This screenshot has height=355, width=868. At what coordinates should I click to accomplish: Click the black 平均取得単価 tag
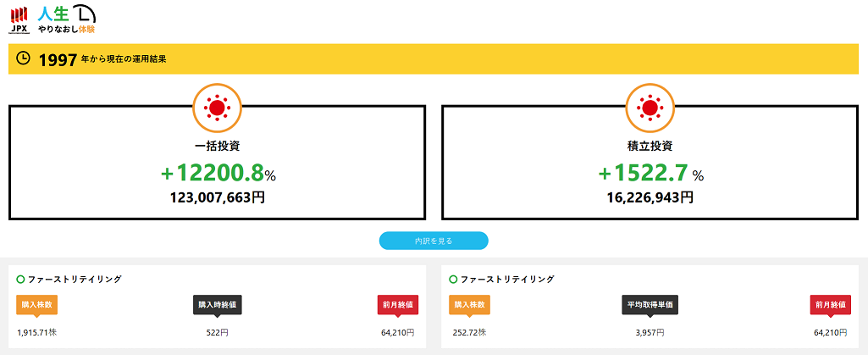point(650,305)
